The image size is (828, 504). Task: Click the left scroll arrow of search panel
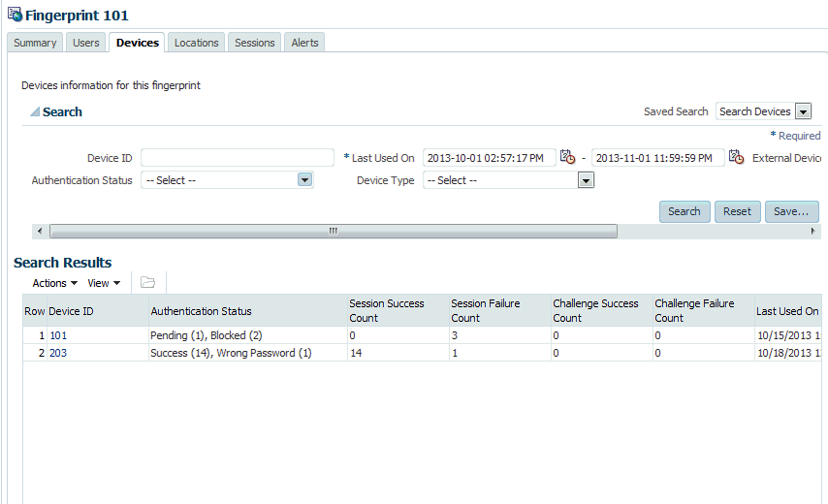tap(40, 231)
